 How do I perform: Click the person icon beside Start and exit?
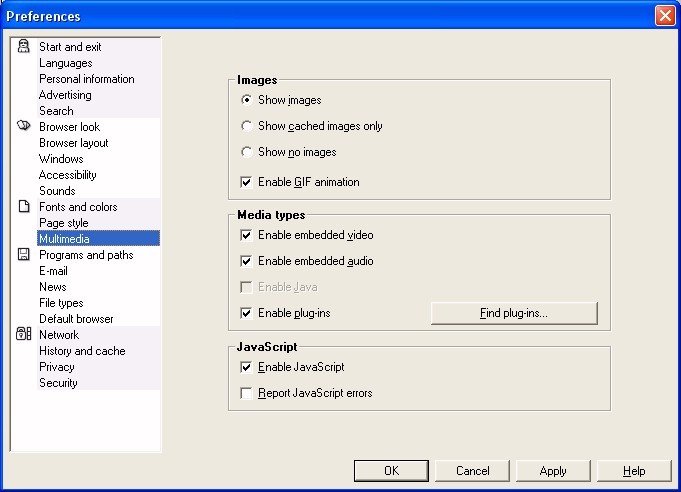(x=23, y=46)
